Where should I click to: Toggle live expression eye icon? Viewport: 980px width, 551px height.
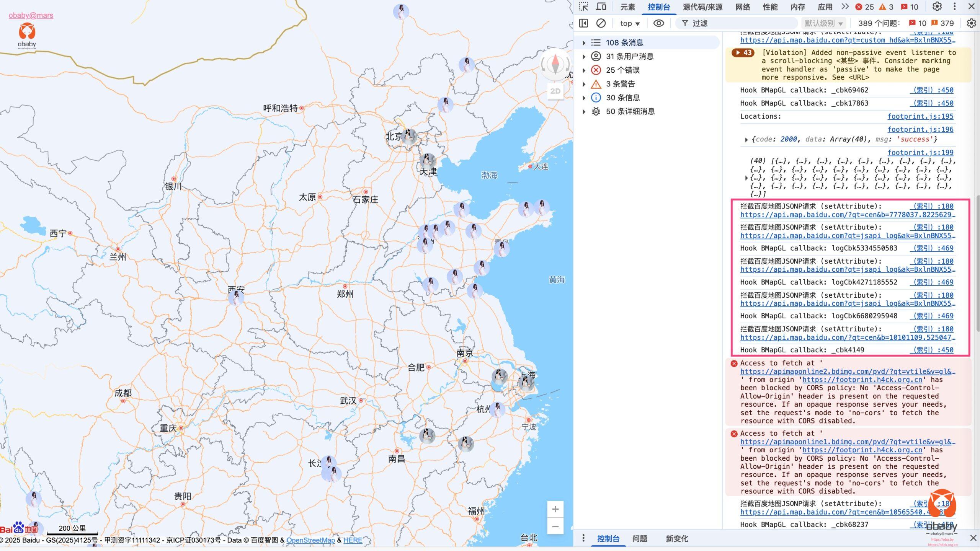658,23
